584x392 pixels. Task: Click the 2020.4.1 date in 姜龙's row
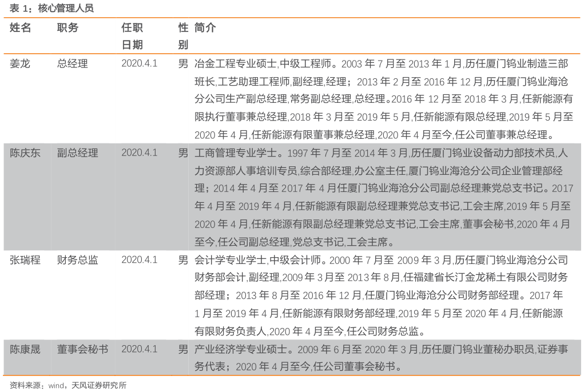tap(139, 63)
